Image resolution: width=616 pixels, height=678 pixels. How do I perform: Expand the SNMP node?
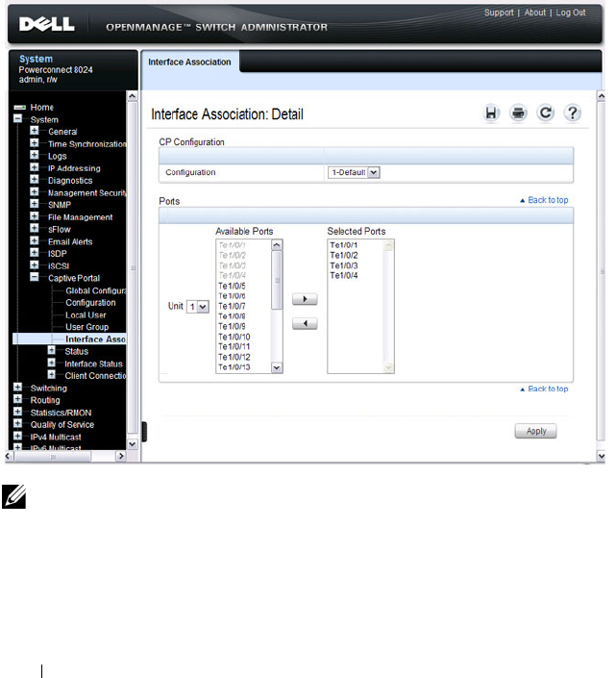[35, 204]
